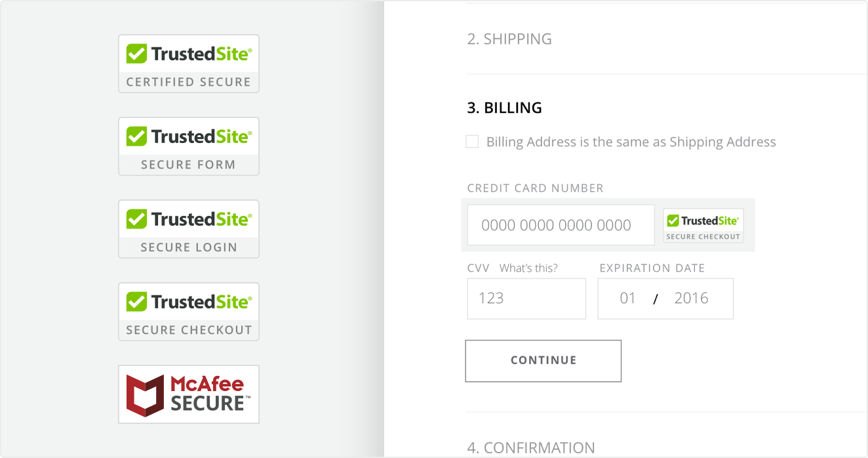This screenshot has width=868, height=458.
Task: Expand the 4. Confirmation section
Action: pyautogui.click(x=530, y=448)
